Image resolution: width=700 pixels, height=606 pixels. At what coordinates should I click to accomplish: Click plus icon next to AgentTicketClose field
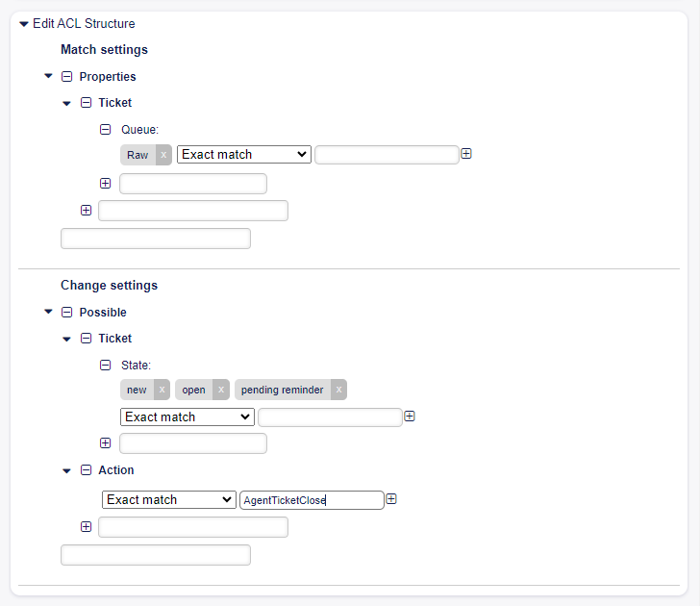391,499
